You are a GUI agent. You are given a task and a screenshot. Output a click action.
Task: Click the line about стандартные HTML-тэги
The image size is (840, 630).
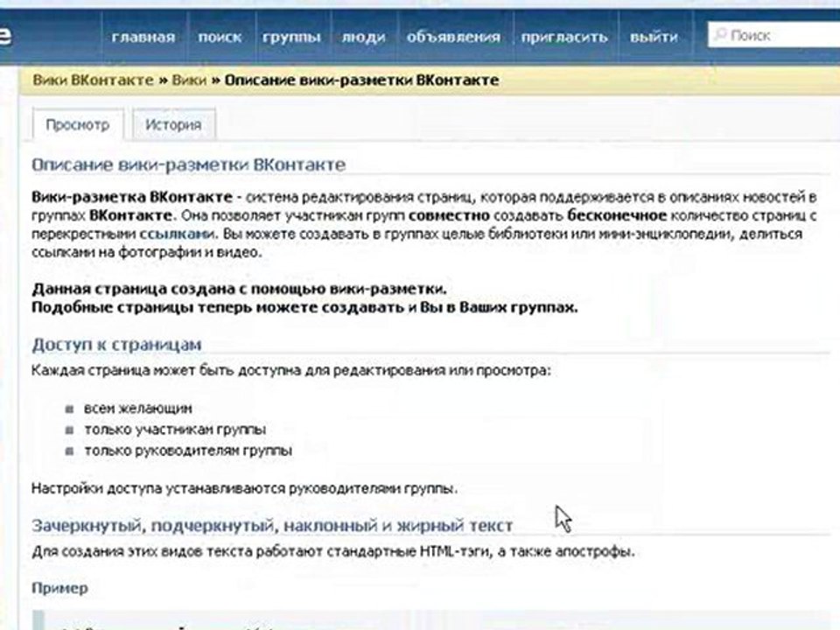click(333, 551)
